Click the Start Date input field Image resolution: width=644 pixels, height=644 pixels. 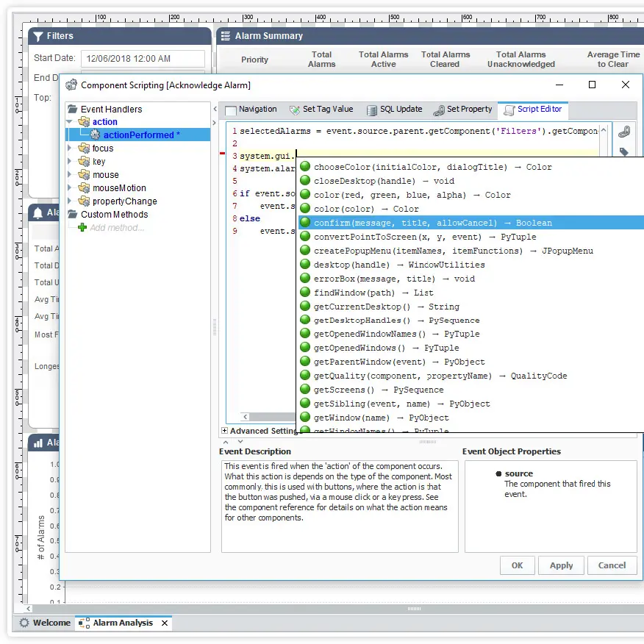point(143,59)
